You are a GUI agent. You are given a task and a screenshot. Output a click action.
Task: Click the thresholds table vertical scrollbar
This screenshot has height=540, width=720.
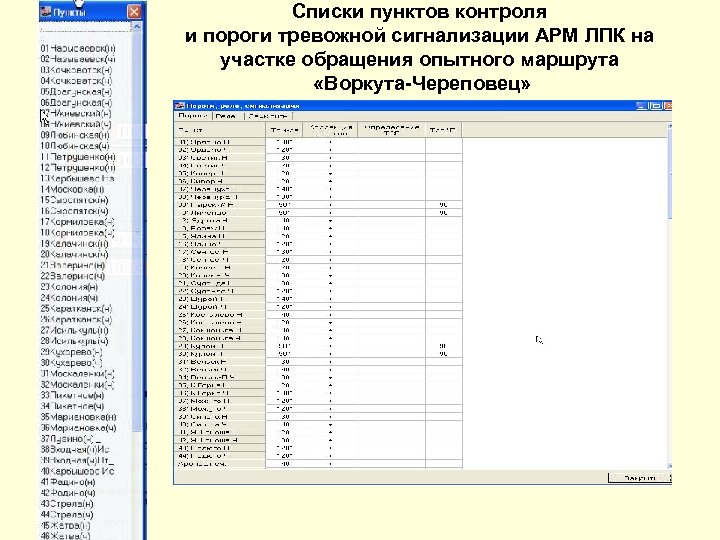(x=669, y=296)
